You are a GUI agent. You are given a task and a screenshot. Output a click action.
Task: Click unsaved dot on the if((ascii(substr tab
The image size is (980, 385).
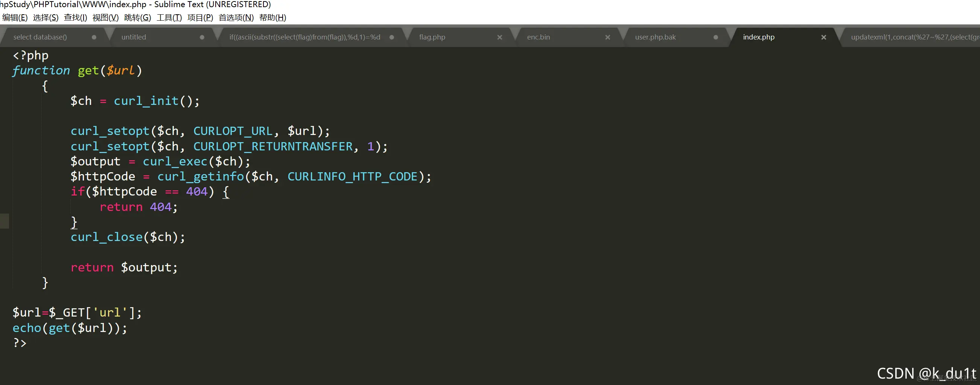[392, 37]
